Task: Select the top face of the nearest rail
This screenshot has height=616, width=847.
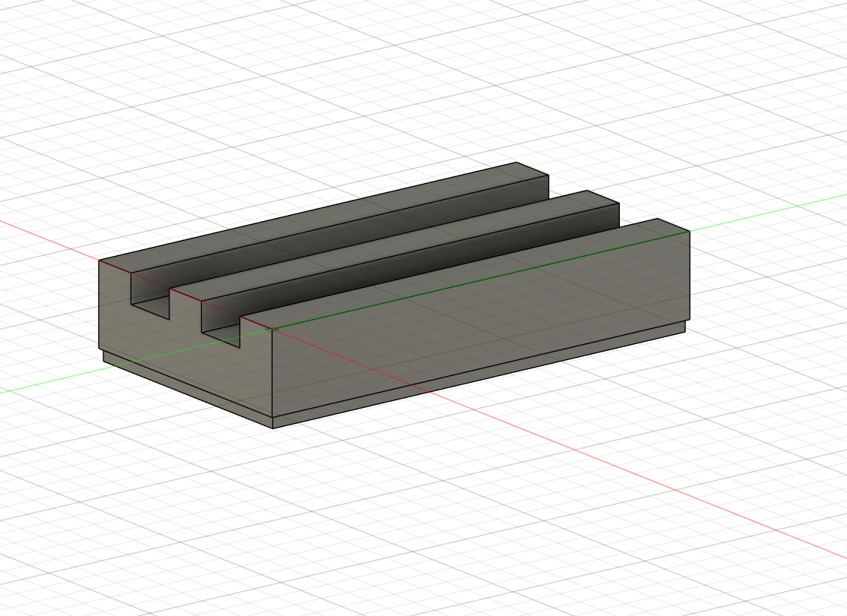Action: pos(465,274)
